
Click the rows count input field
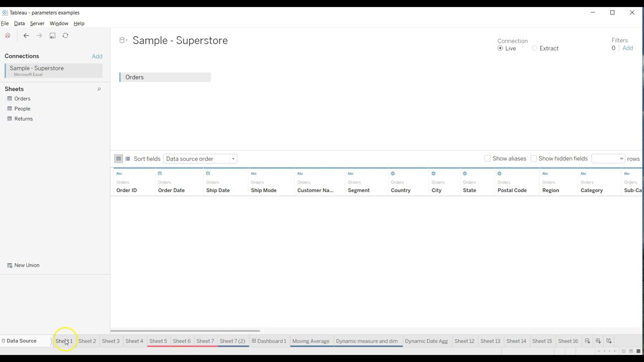coord(608,158)
